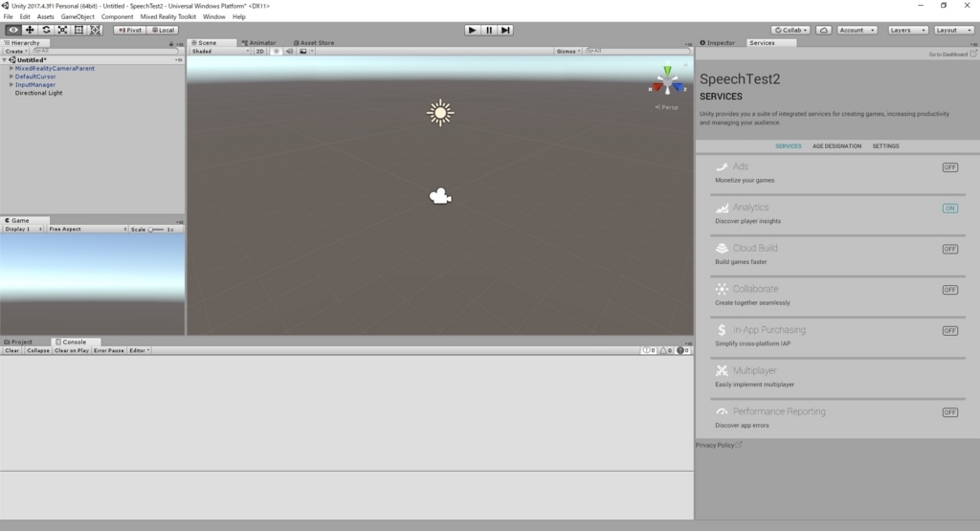Expand MixedRealityCameraParent in Hierarchy
980x531 pixels.
pos(11,68)
